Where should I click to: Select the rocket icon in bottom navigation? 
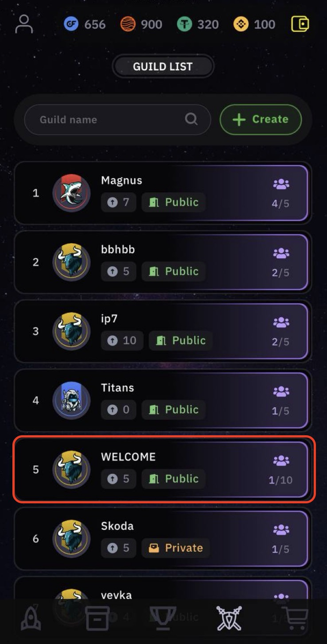30,618
